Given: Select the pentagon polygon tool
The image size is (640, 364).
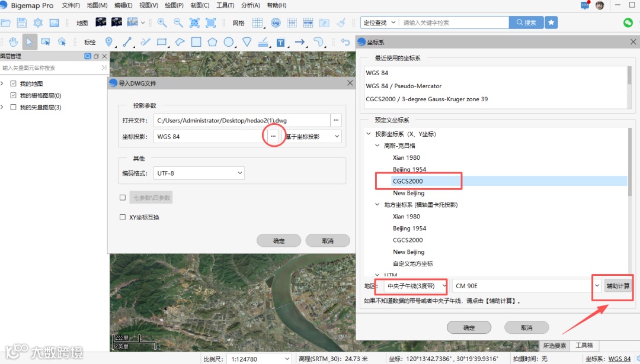Looking at the screenshot, I should (x=212, y=41).
